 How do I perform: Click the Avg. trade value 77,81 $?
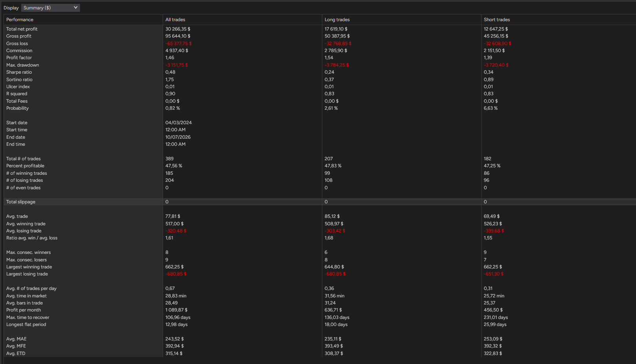pyautogui.click(x=173, y=216)
